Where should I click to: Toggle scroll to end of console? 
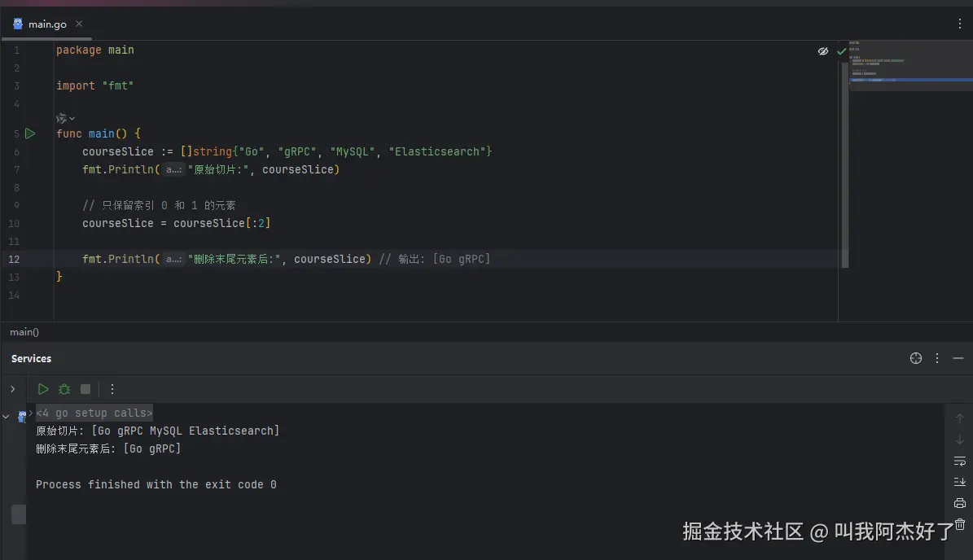click(960, 482)
